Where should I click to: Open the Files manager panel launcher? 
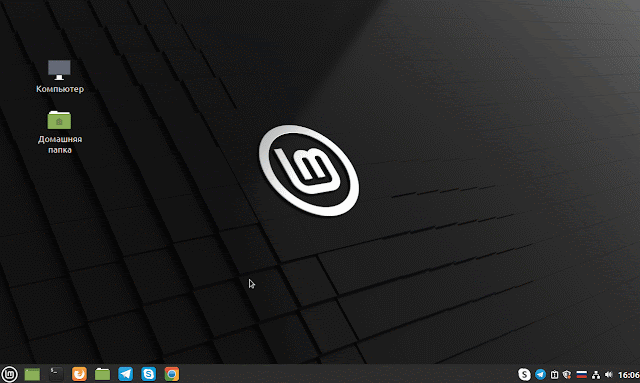tap(102, 374)
